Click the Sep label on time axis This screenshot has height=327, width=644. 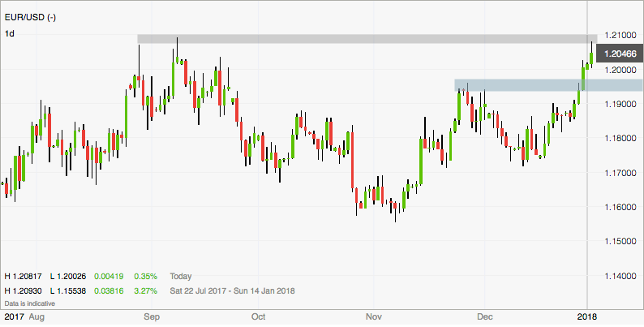(x=152, y=316)
